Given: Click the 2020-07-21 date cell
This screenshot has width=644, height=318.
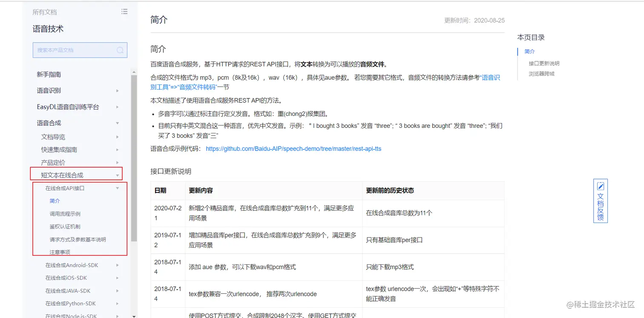Looking at the screenshot, I should [168, 213].
